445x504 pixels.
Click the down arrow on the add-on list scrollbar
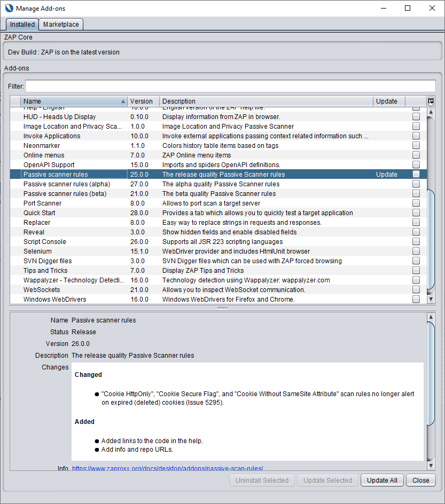(x=431, y=299)
